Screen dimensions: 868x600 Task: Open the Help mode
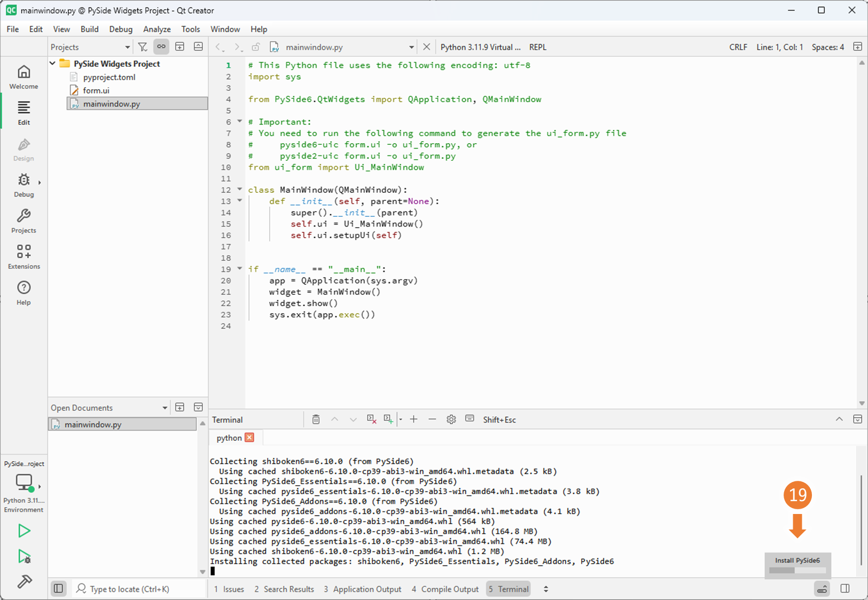click(24, 293)
